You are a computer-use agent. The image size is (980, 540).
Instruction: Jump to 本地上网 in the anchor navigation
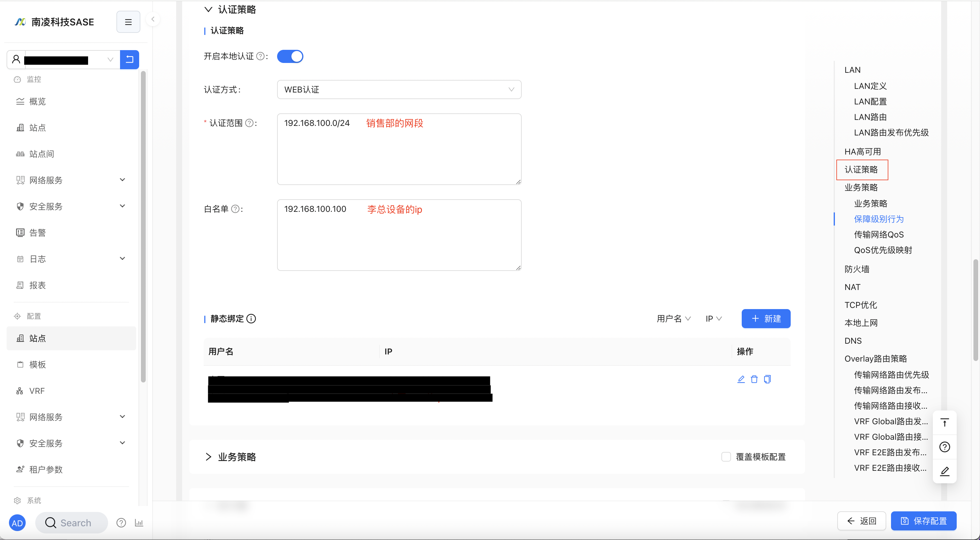pyautogui.click(x=861, y=323)
